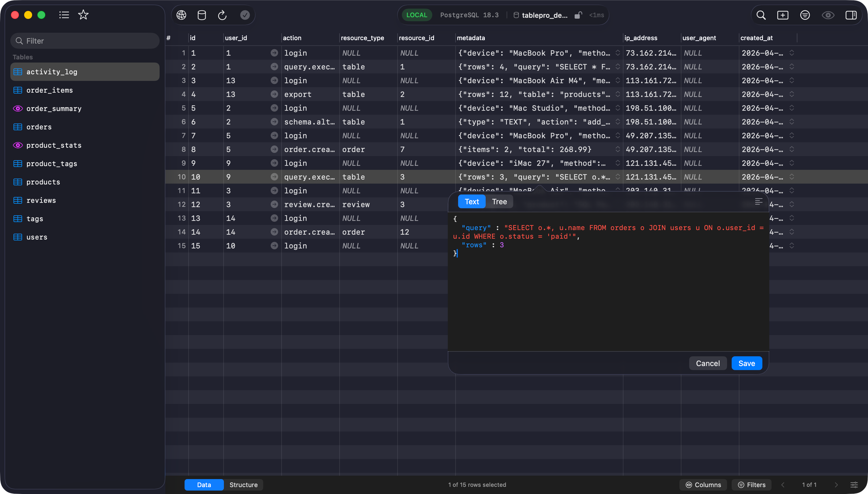Save the JSON edit

(747, 363)
